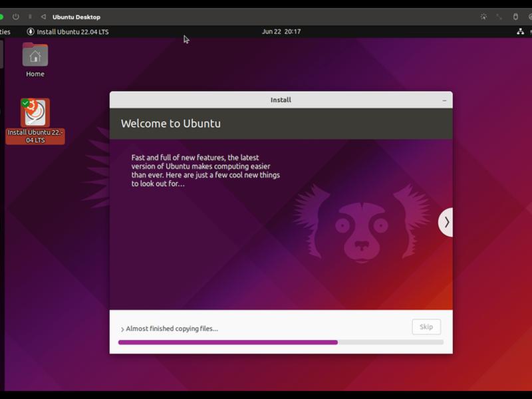Viewport: 532px width, 399px height.
Task: Click the brightness sun icon in the VM toolbar
Action: tap(483, 17)
